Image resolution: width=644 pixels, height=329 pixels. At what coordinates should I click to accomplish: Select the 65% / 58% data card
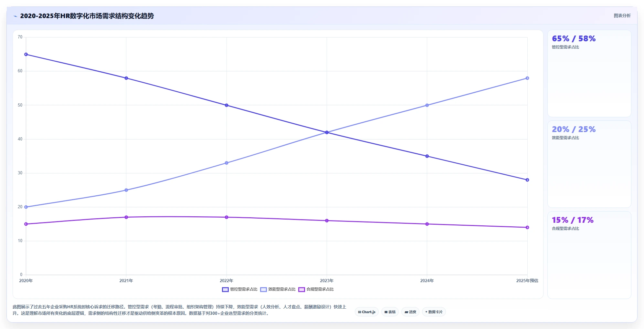click(589, 74)
